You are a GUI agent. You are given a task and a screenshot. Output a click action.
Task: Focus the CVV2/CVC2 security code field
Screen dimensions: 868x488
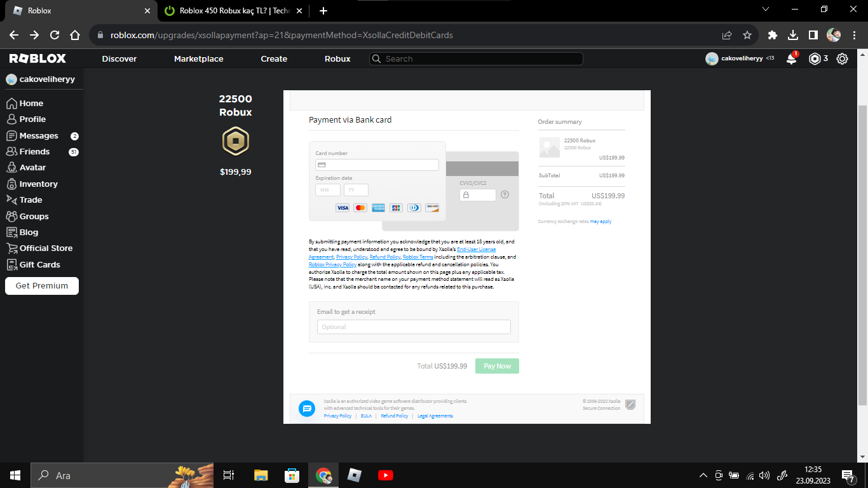478,195
